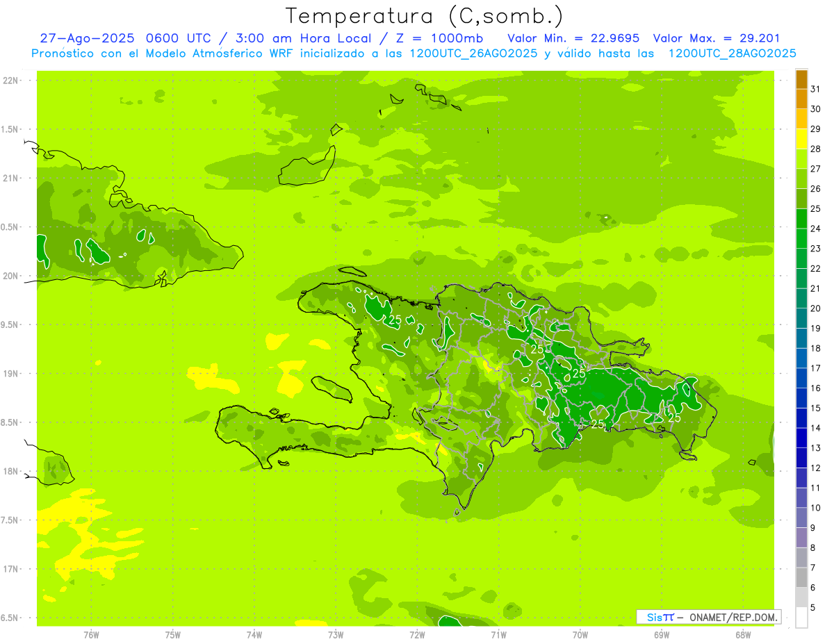Screen dimensions: 834x644
Task: Click the 'Valor Max. = 29.201' value
Action: tap(717, 38)
